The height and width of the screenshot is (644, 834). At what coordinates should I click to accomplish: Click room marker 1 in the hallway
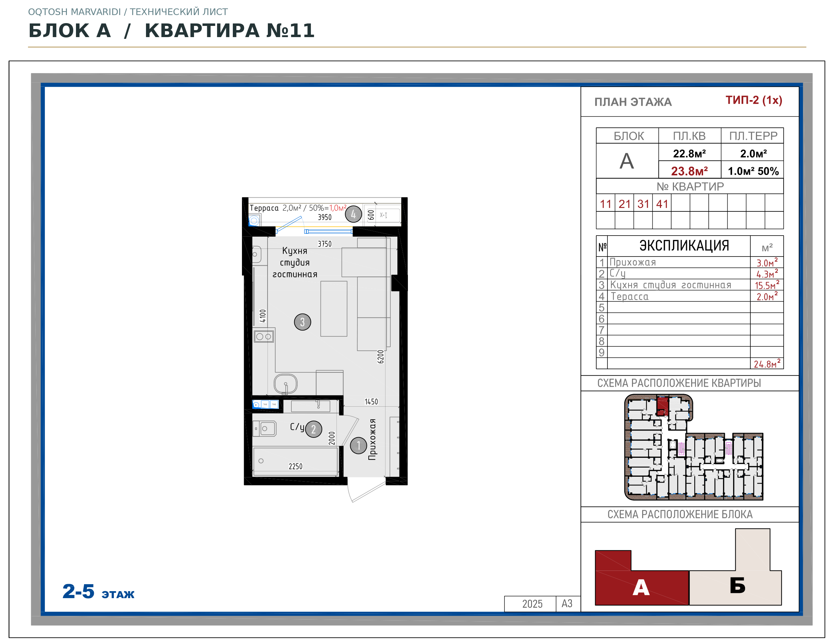click(x=359, y=446)
